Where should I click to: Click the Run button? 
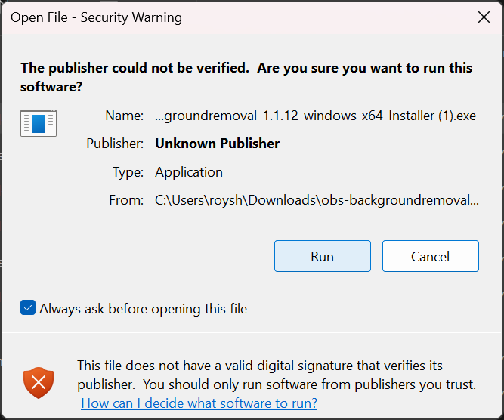coord(322,256)
